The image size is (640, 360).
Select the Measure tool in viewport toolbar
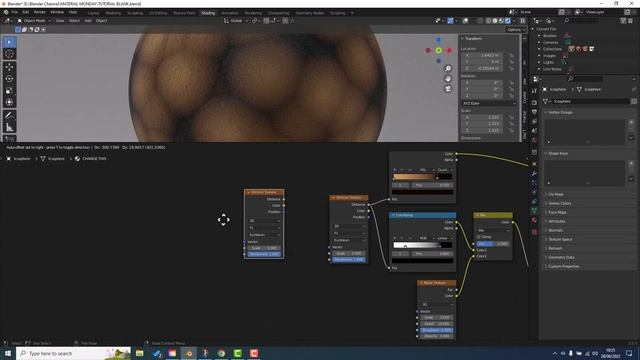[9, 127]
